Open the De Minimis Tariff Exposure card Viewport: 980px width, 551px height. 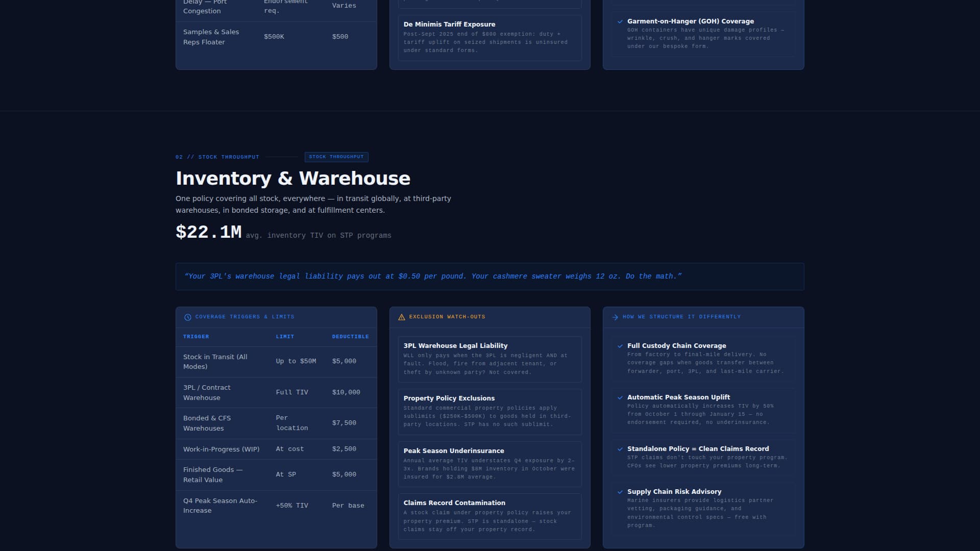click(x=490, y=38)
